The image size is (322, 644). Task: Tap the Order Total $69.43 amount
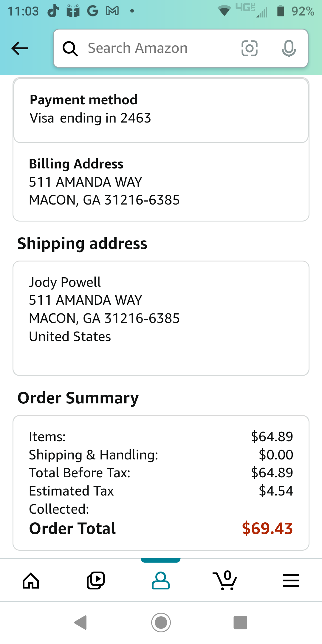coord(267,528)
